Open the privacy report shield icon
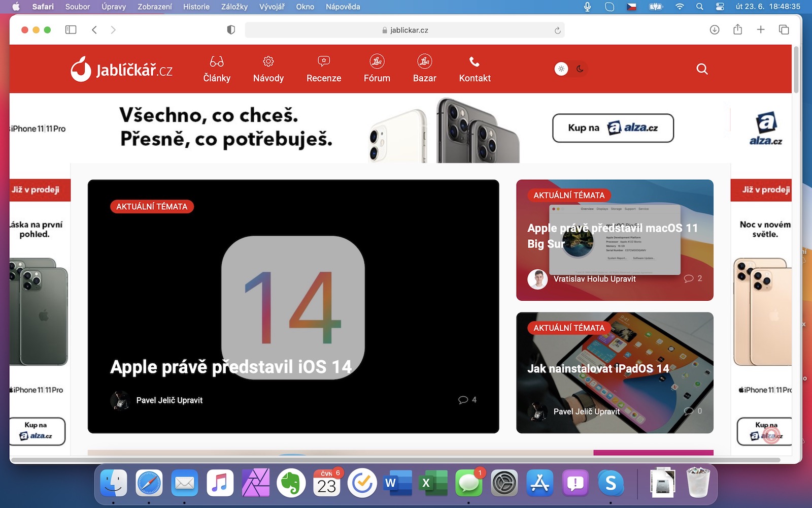Screen dimensions: 812x508 pos(231,30)
